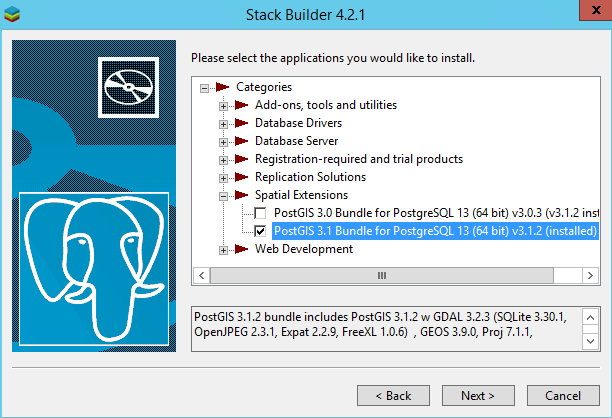Click the arrow icon next to Web Development

pyautogui.click(x=242, y=249)
